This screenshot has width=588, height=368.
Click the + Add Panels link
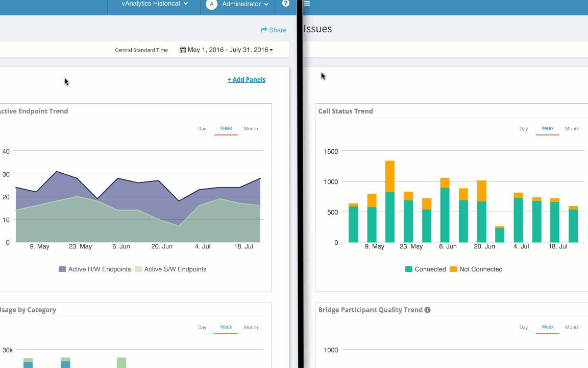[x=247, y=80]
